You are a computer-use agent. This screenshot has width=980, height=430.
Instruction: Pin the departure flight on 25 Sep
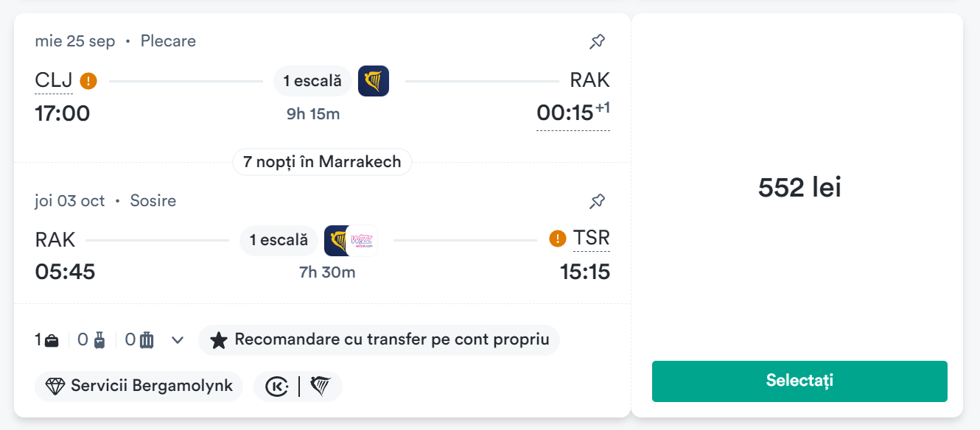tap(598, 42)
